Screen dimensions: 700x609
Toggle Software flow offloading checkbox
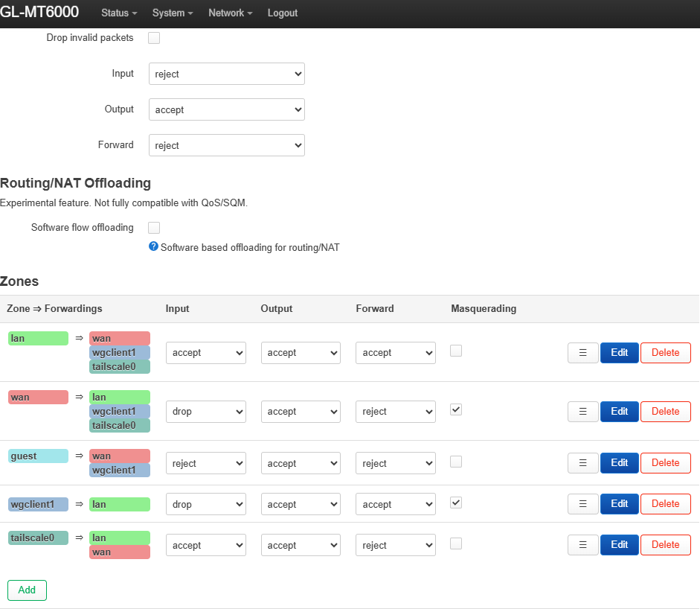click(x=154, y=228)
